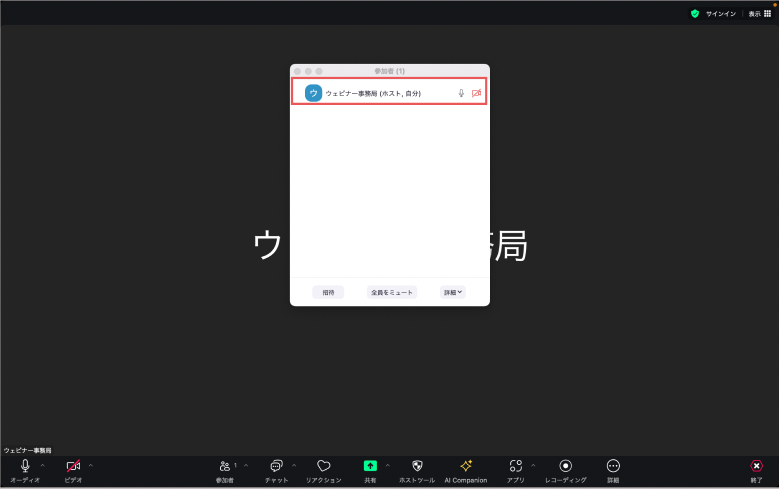Screen dimensions: 779x489
Task: Click the 全員をミュート mute all button
Action: (x=391, y=292)
